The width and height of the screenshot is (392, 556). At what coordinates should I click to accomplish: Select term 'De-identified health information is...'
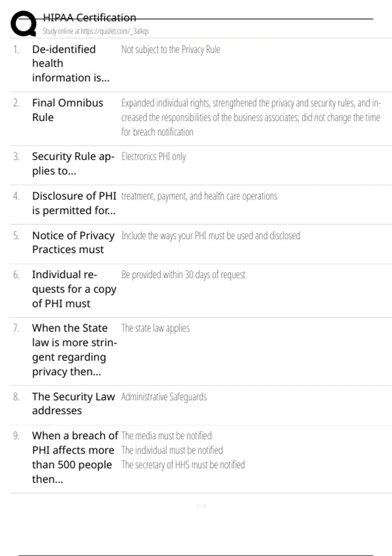click(70, 63)
